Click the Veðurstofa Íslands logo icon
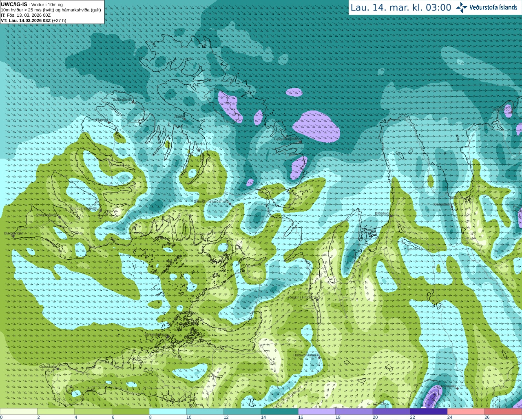 click(462, 7)
